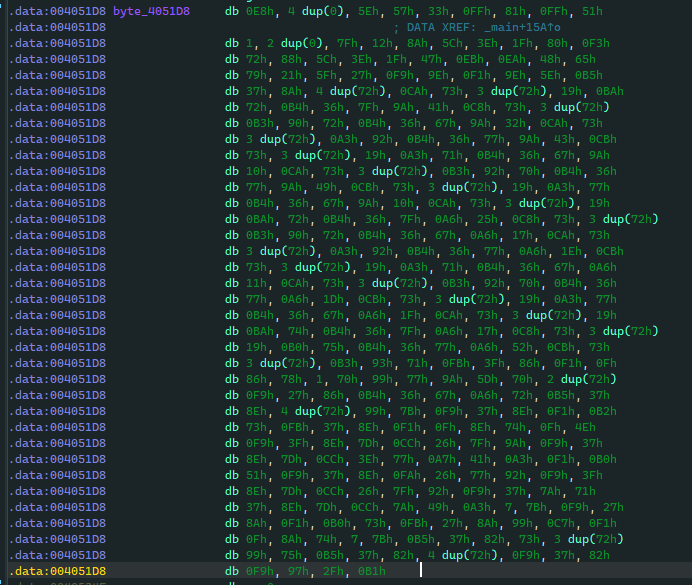Click the db keyword before 0E8h
692x585 pixels.
(232, 11)
